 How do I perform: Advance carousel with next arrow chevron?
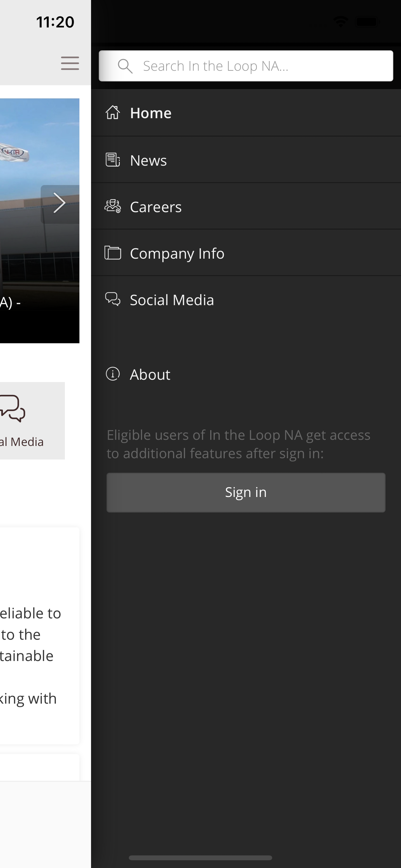tap(60, 203)
